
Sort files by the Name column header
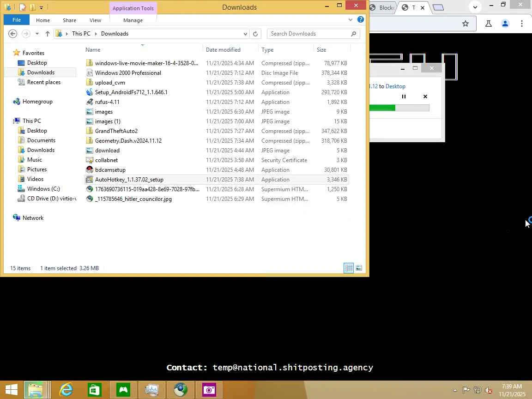point(93,50)
